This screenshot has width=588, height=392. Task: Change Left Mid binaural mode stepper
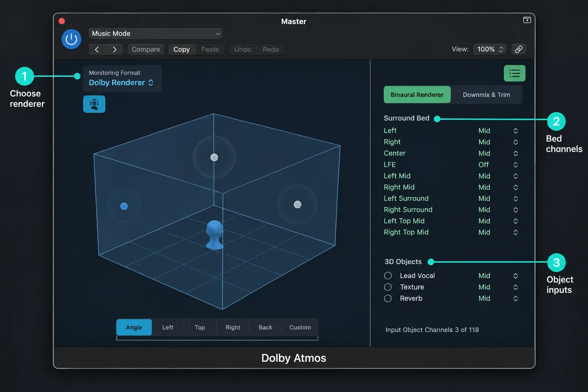pyautogui.click(x=516, y=176)
